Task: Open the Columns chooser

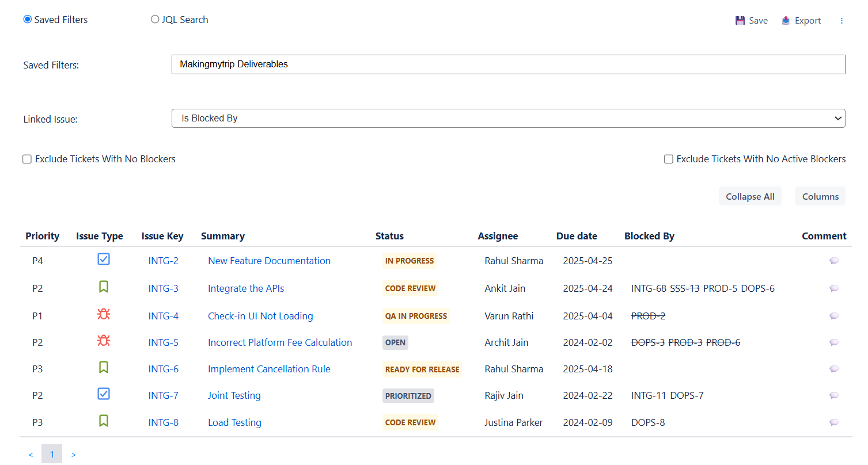Action: tap(820, 196)
